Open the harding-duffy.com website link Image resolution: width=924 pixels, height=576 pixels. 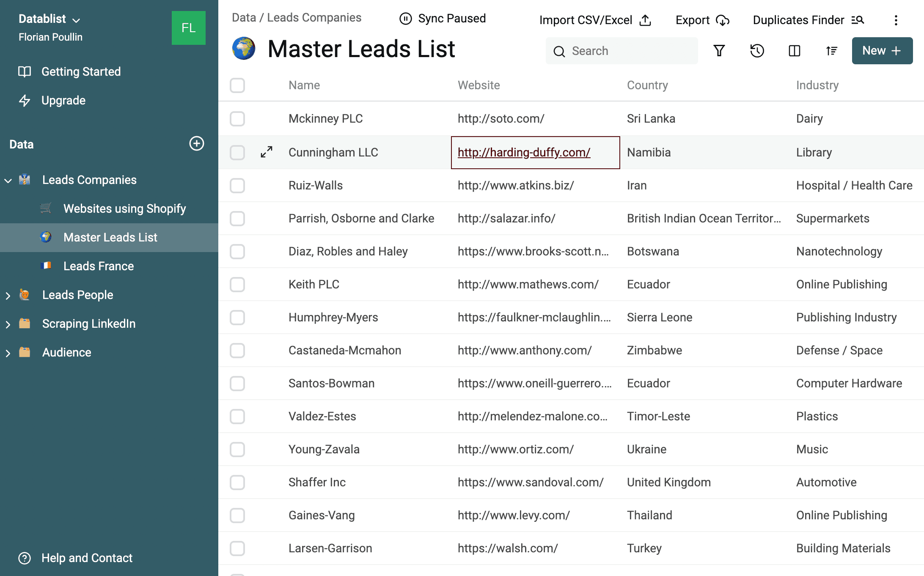point(524,152)
